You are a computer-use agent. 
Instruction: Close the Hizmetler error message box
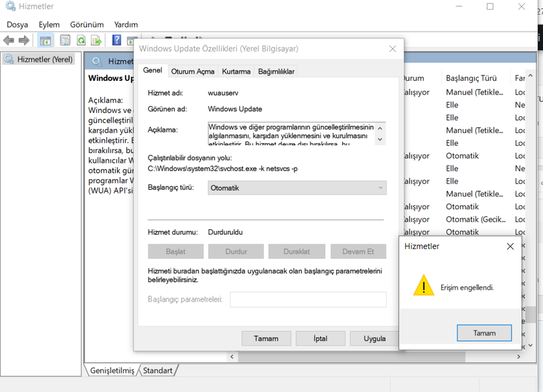(x=510, y=246)
